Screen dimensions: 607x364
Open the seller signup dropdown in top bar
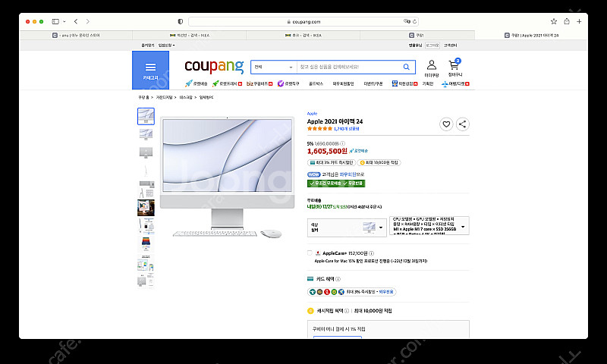point(166,45)
